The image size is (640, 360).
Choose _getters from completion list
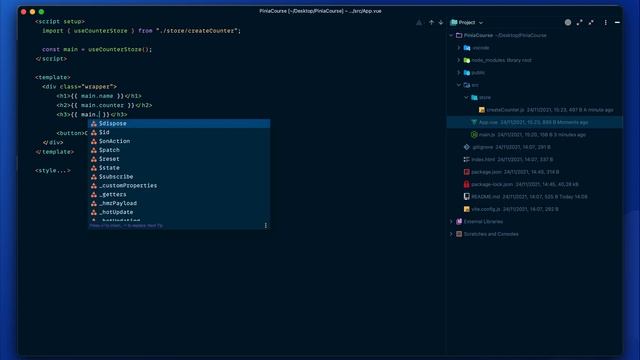click(x=179, y=194)
